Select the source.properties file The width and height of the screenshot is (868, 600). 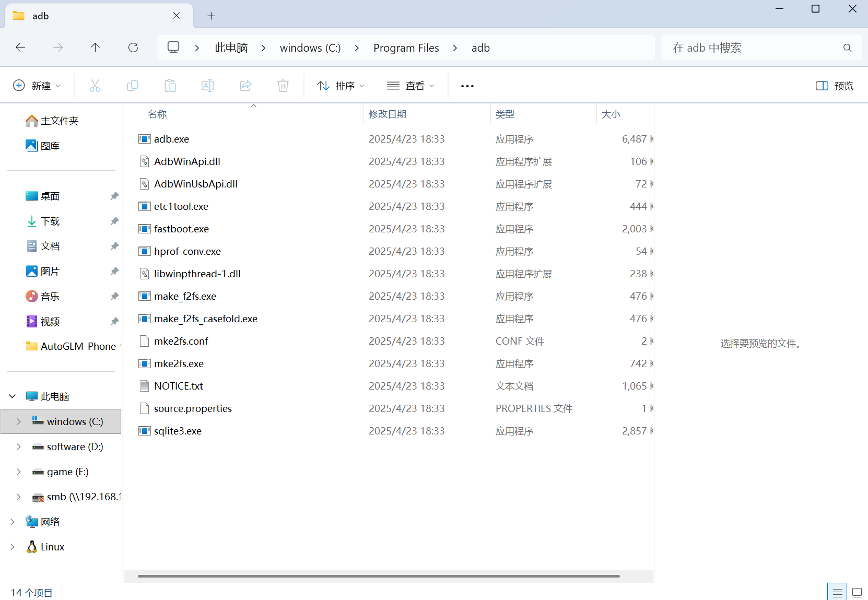(x=193, y=408)
